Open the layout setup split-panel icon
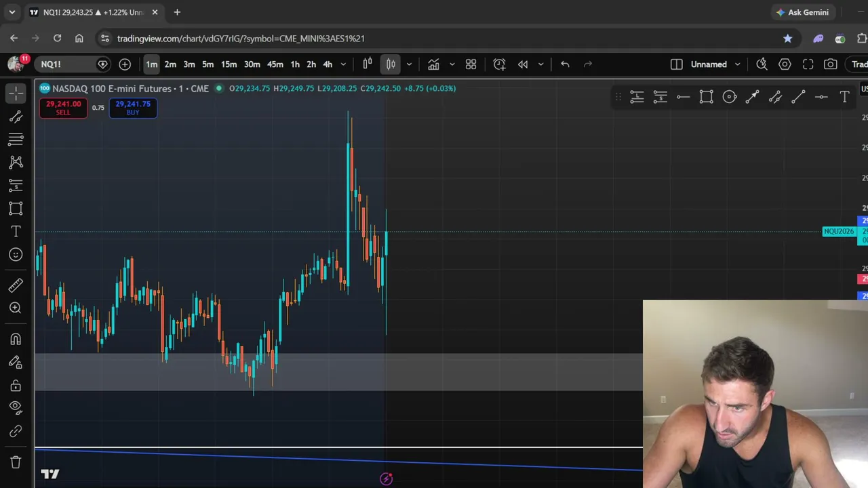Image resolution: width=868 pixels, height=488 pixels. pos(676,64)
